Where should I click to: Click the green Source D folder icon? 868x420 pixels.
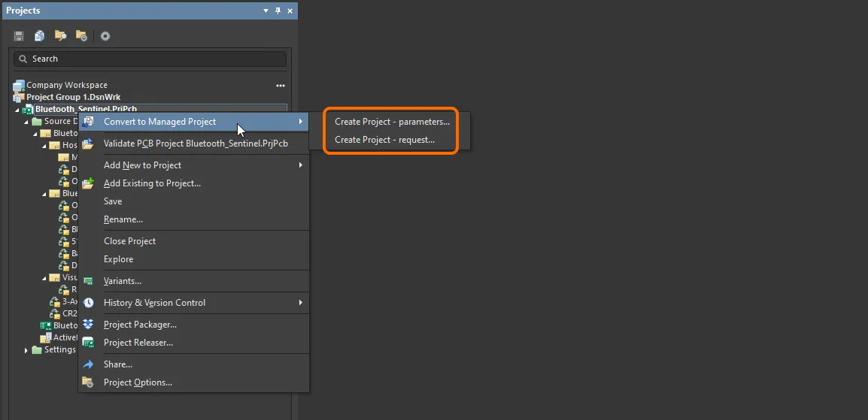click(x=37, y=122)
